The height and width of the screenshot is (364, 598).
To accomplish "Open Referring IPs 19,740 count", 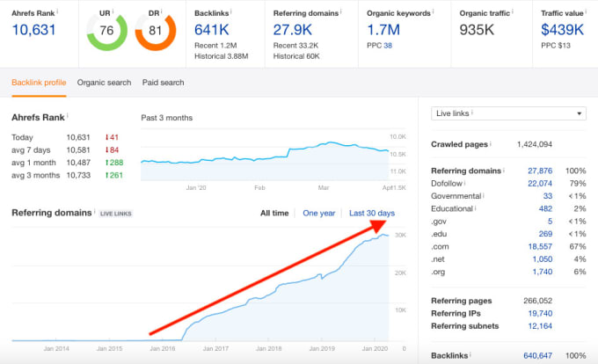I will tap(540, 313).
